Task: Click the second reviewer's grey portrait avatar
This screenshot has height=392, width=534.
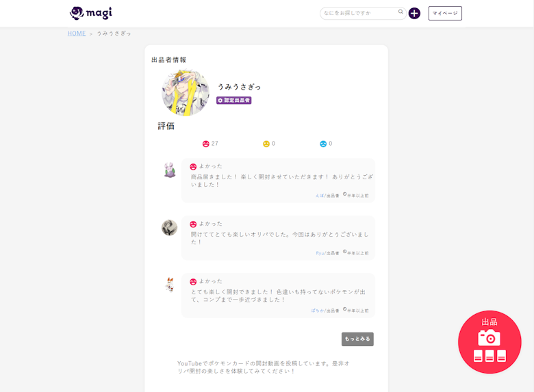Action: coord(170,228)
